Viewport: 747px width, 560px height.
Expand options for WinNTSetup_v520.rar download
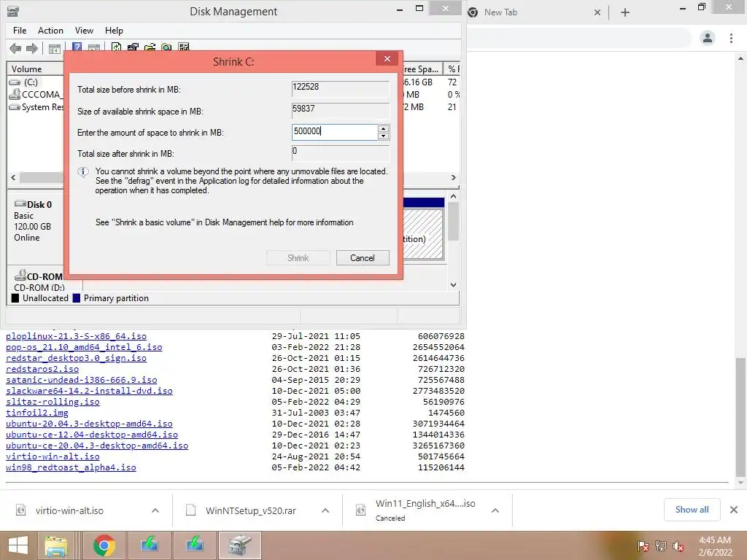tap(325, 510)
